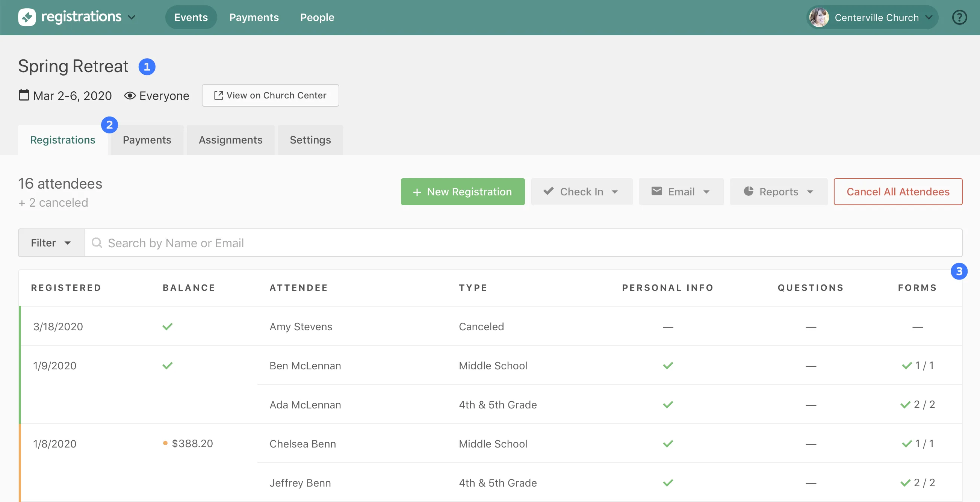
Task: Click the search magnifier icon
Action: [x=97, y=243]
